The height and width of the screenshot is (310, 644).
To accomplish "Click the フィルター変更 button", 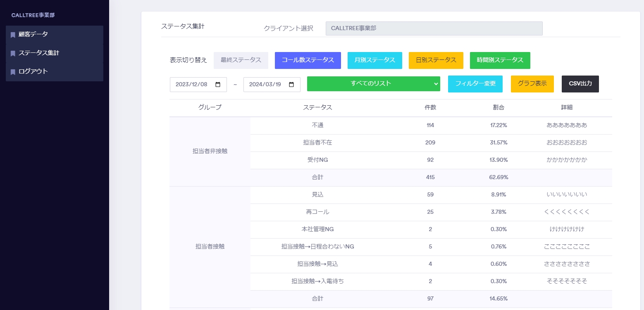I will [x=475, y=84].
